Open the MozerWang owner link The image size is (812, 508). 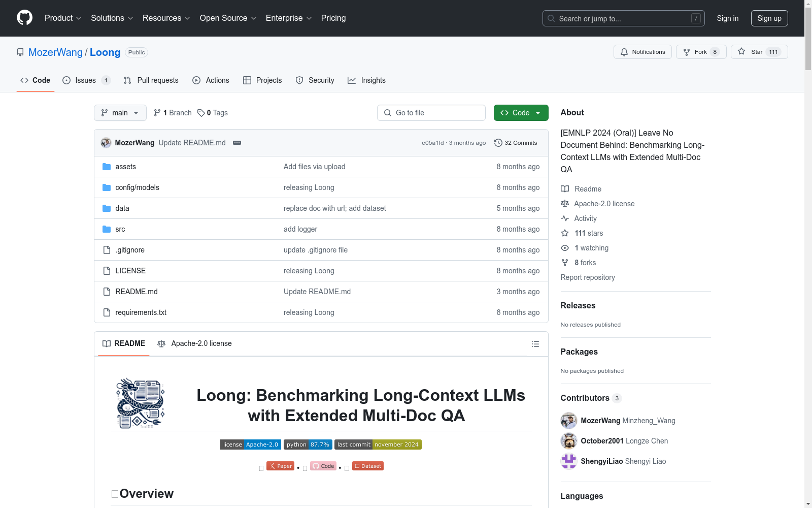(x=55, y=52)
